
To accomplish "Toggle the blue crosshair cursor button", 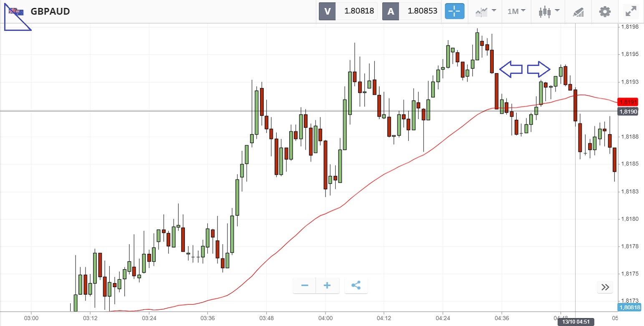I will point(455,11).
